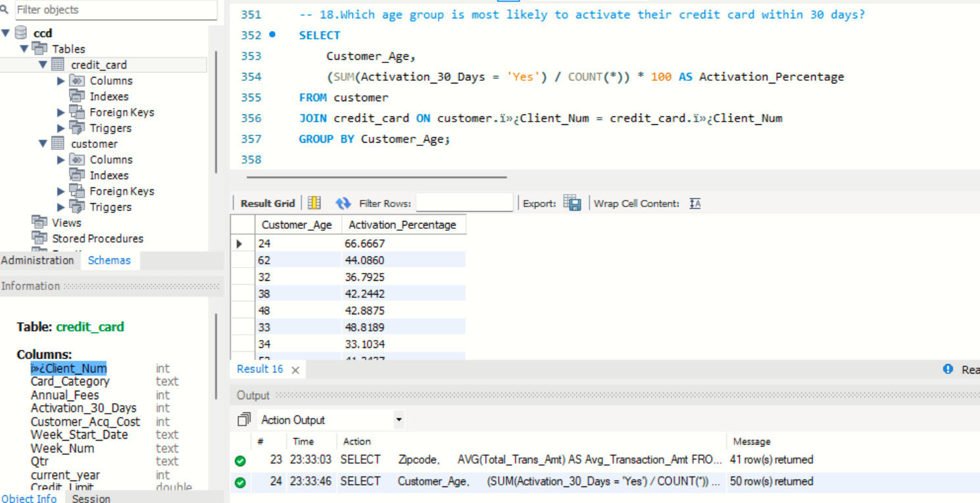Screen dimensions: 980x503
Task: Click the read-only info icon in result tab bar
Action: (948, 370)
